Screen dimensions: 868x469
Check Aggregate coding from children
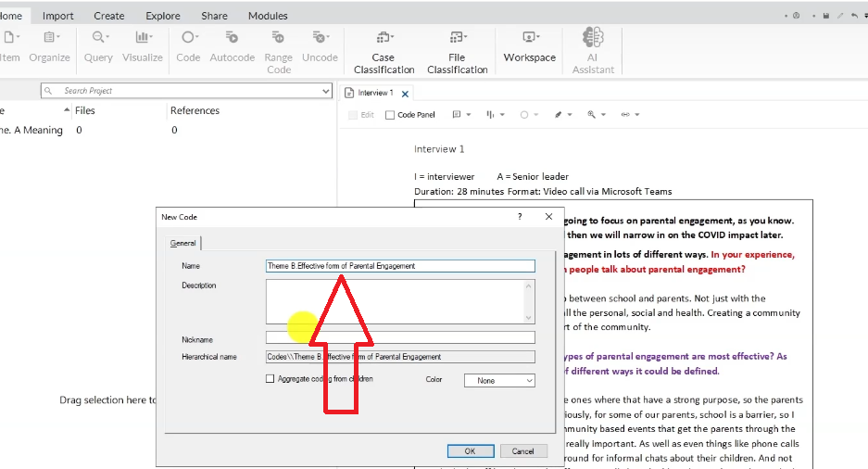(x=270, y=379)
